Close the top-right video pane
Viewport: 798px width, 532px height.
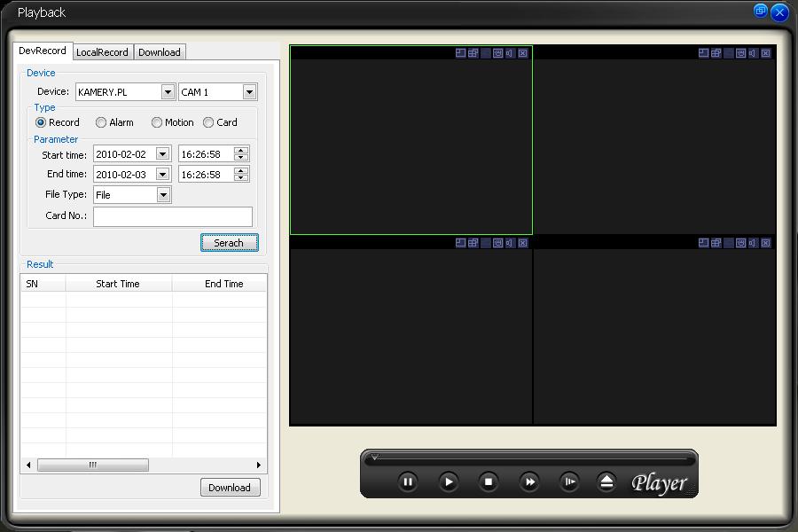click(766, 53)
